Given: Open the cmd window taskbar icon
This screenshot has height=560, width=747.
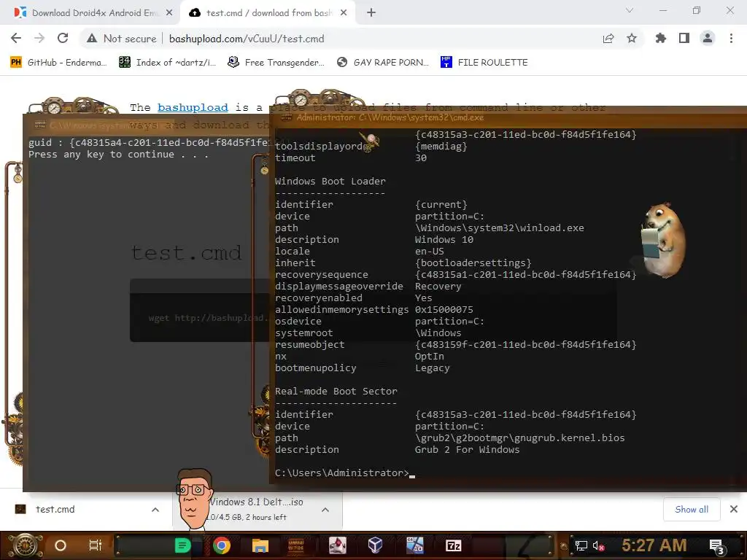Looking at the screenshot, I should tap(296, 545).
